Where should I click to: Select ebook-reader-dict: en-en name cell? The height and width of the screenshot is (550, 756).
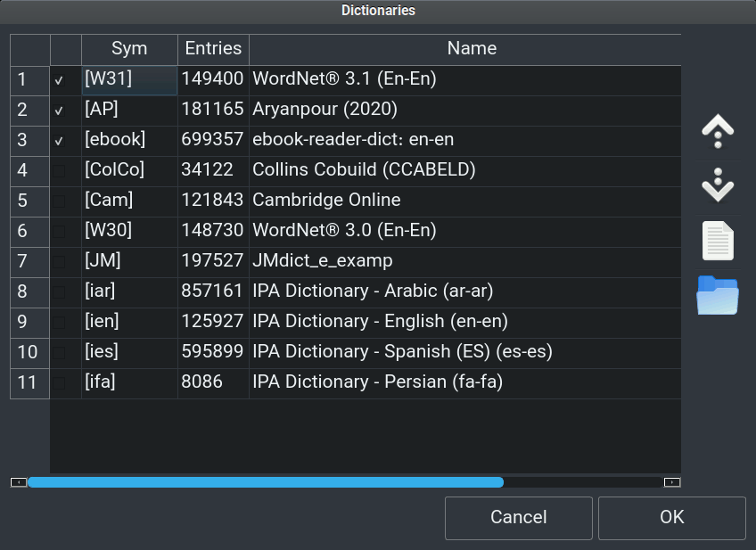coord(465,141)
